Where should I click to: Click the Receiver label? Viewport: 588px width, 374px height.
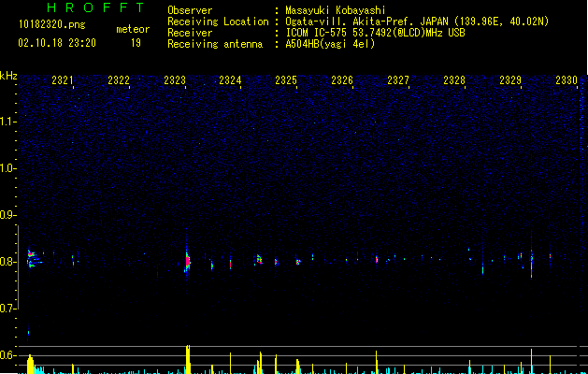click(x=190, y=33)
